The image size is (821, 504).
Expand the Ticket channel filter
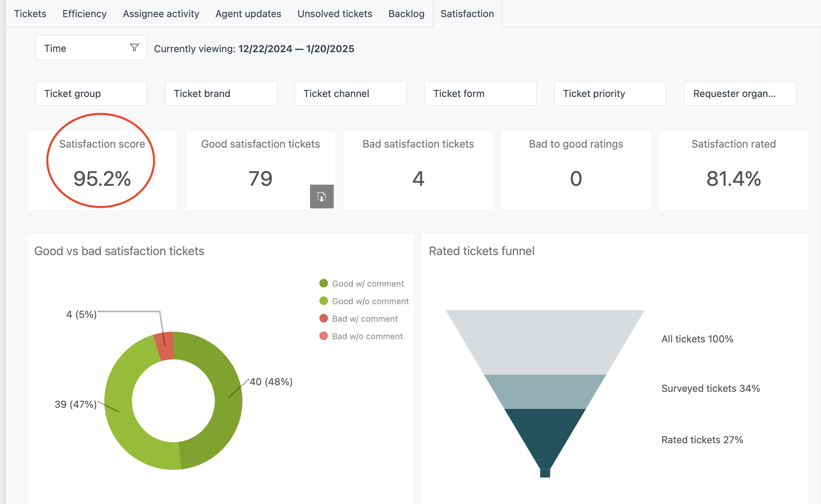[351, 93]
